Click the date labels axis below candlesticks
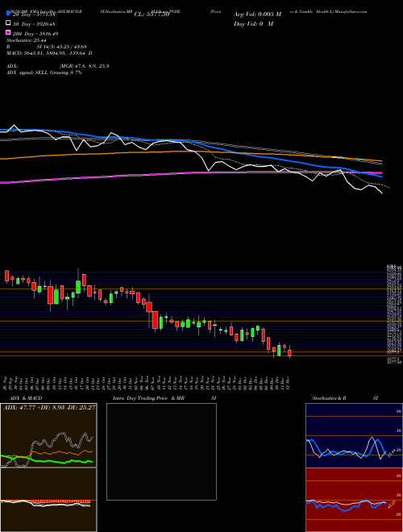Image resolution: width=403 pixels, height=532 pixels. pos(147,382)
